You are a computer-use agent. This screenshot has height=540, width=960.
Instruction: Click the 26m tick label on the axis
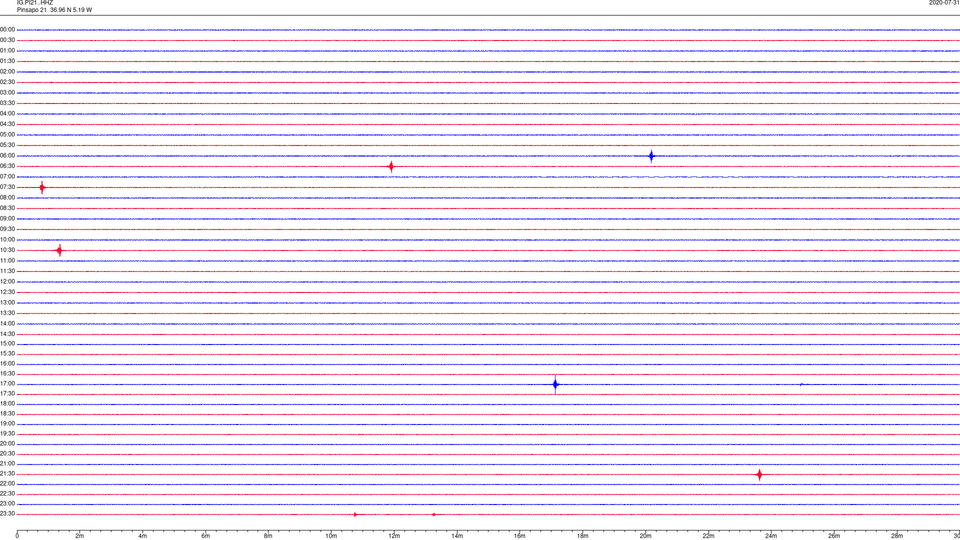pos(834,536)
